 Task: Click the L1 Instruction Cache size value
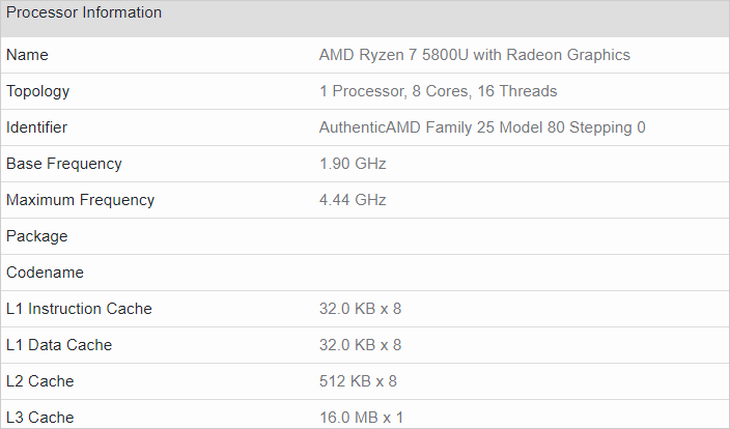coord(360,309)
